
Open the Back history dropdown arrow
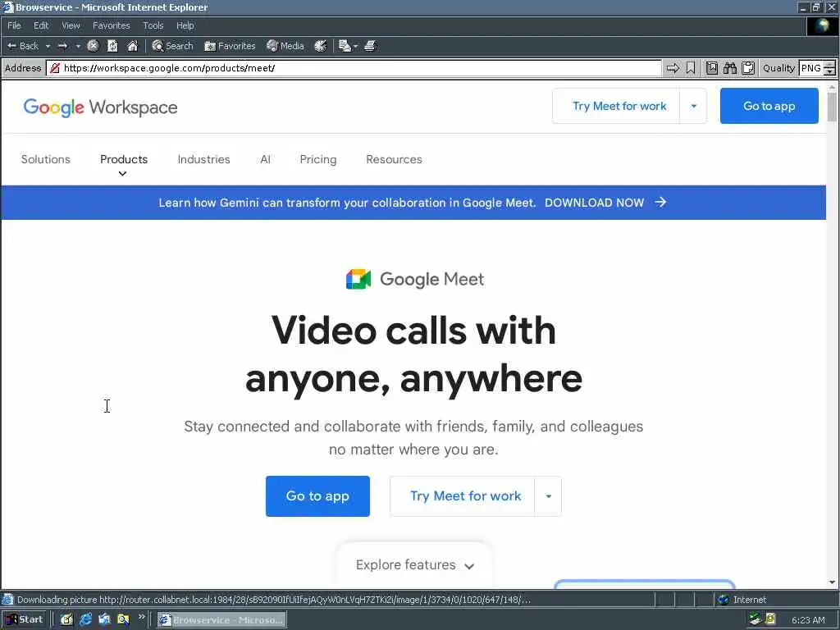[x=48, y=46]
